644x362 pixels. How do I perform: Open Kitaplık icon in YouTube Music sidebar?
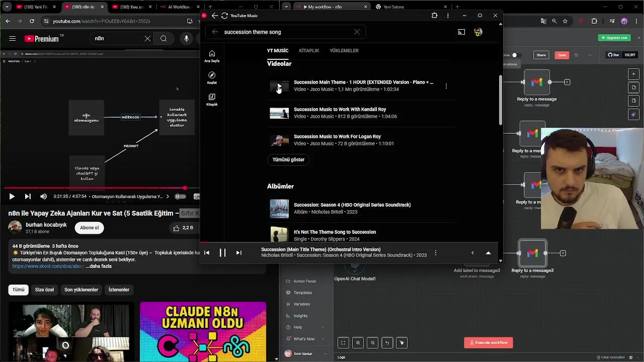[212, 100]
